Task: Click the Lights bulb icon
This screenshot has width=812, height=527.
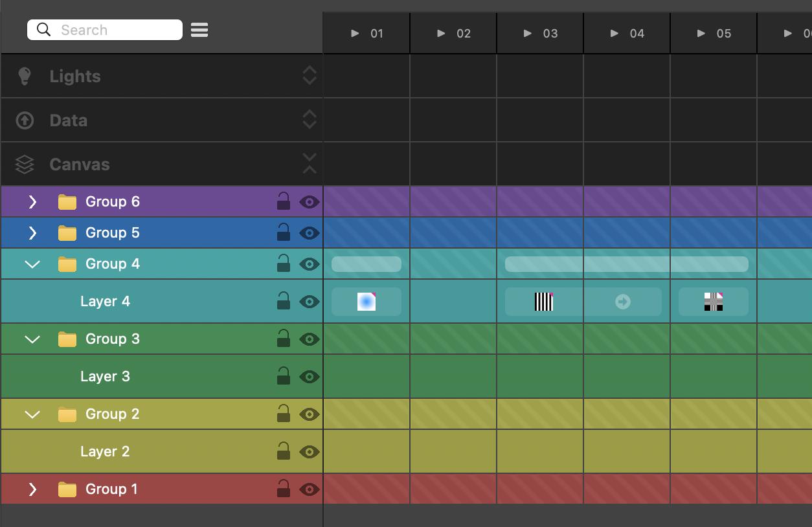Action: [x=25, y=76]
